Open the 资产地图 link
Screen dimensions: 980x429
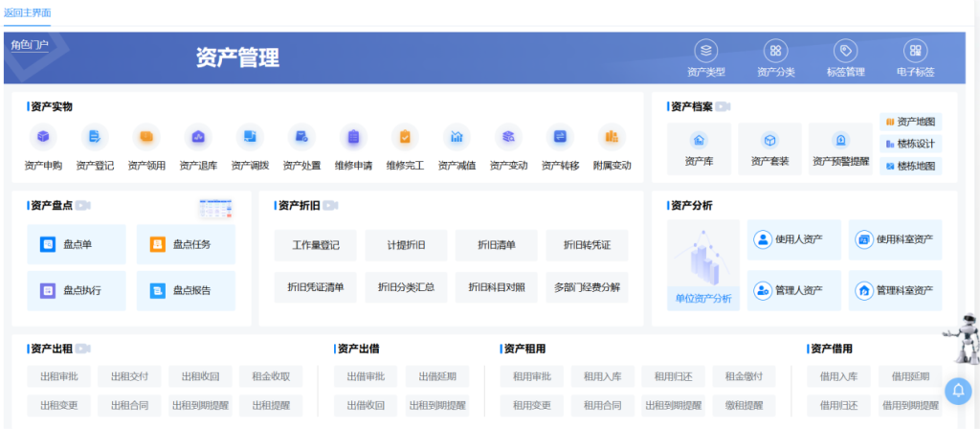pyautogui.click(x=910, y=122)
